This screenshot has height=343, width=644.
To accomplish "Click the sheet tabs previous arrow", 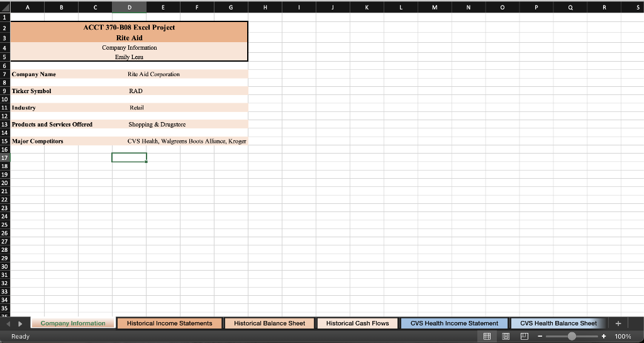I will 8,323.
